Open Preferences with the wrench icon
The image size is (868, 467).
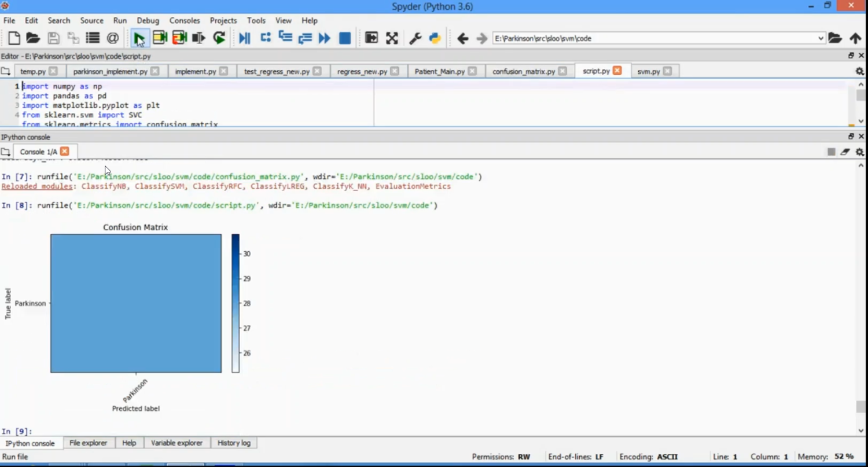tap(415, 38)
